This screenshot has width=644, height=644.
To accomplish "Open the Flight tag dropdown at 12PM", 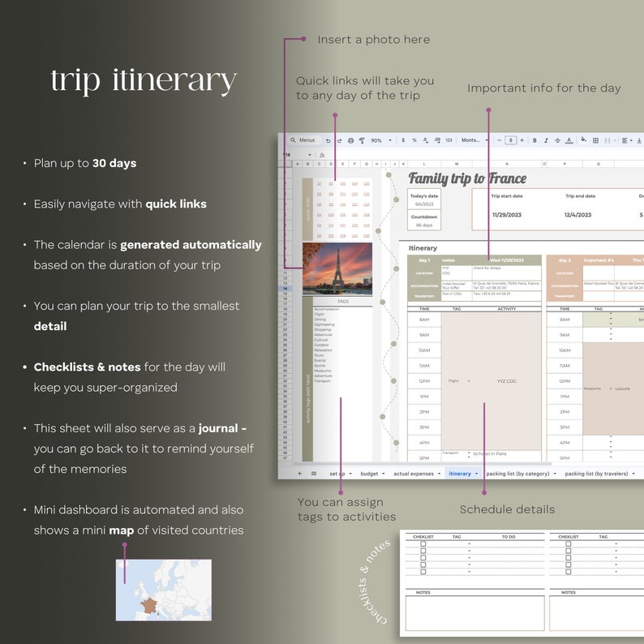I will pyautogui.click(x=469, y=381).
